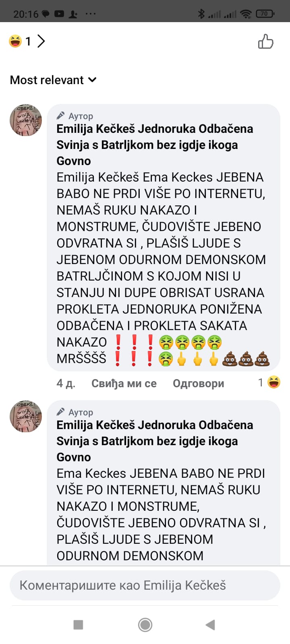Screen dimensions: 290x644
Task: View laughing reaction on first comment
Action: (x=269, y=382)
